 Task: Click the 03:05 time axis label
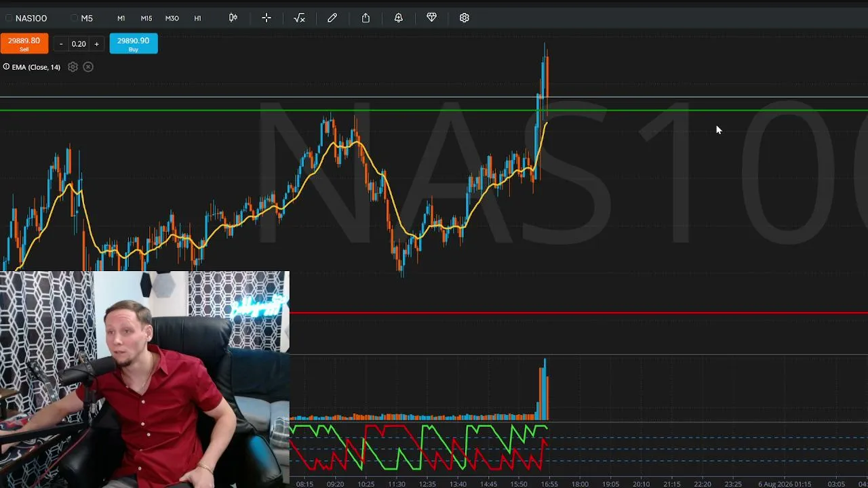(x=836, y=484)
